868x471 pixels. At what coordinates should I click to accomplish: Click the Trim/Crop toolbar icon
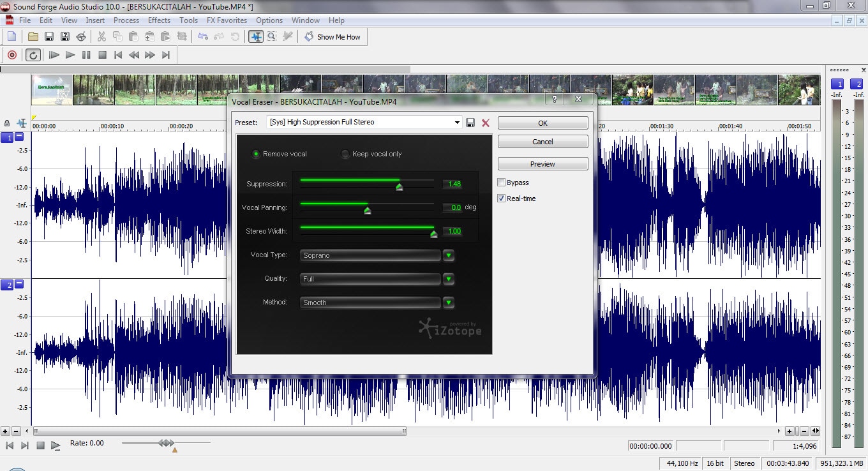(x=182, y=36)
